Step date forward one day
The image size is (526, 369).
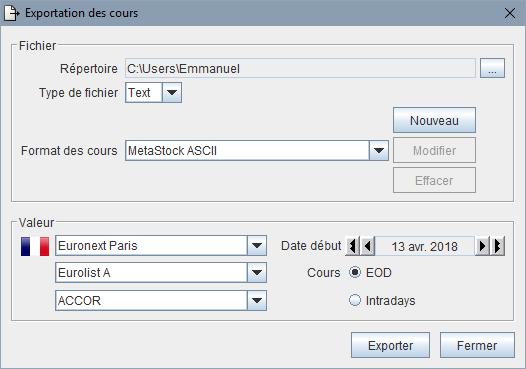click(482, 246)
